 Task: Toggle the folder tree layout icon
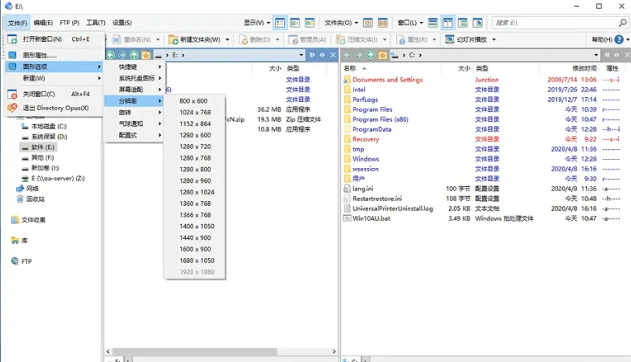click(463, 23)
